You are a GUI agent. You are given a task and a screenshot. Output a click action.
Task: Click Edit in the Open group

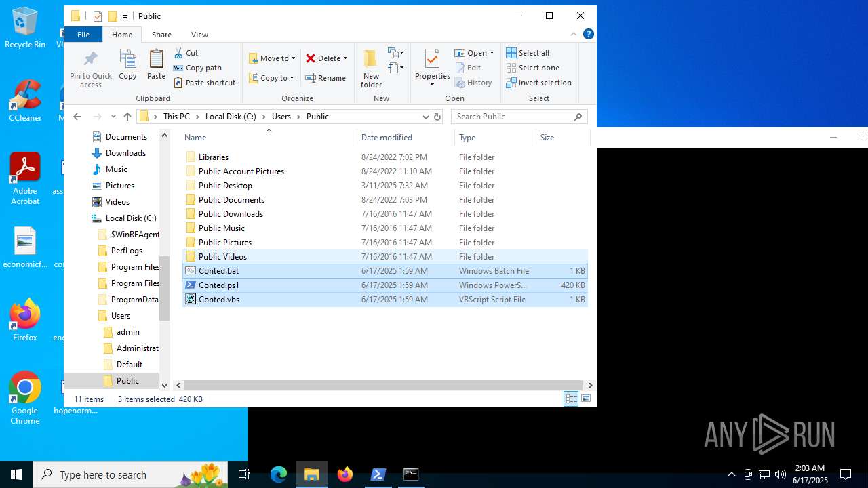tap(468, 68)
